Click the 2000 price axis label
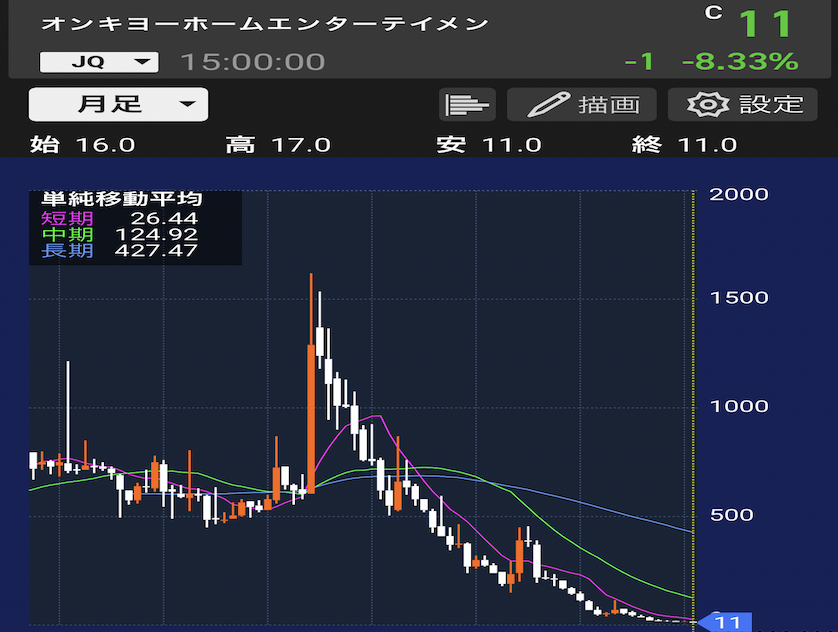 [739, 194]
